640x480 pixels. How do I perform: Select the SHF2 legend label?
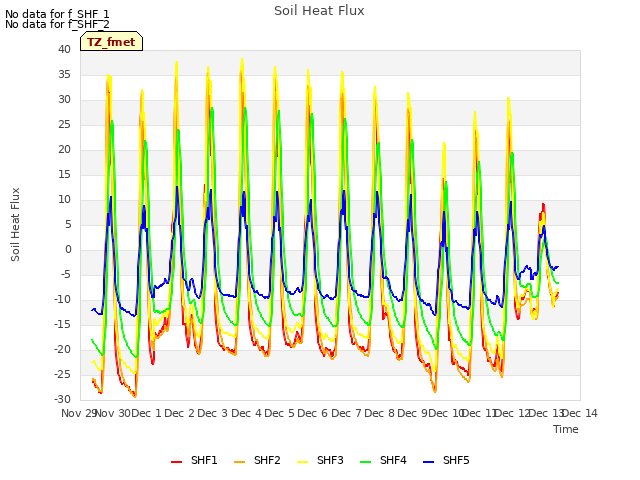click(267, 460)
